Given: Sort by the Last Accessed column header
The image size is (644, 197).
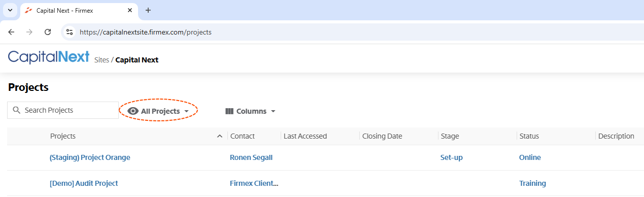Looking at the screenshot, I should click(305, 136).
